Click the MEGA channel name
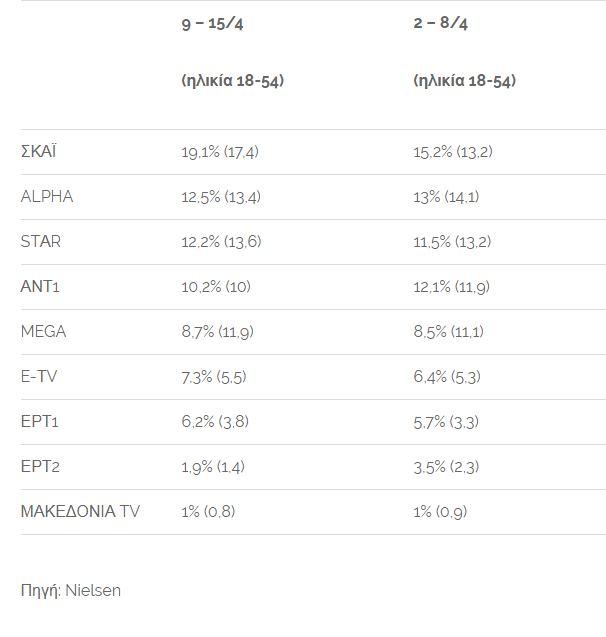This screenshot has width=606, height=637. tap(43, 332)
